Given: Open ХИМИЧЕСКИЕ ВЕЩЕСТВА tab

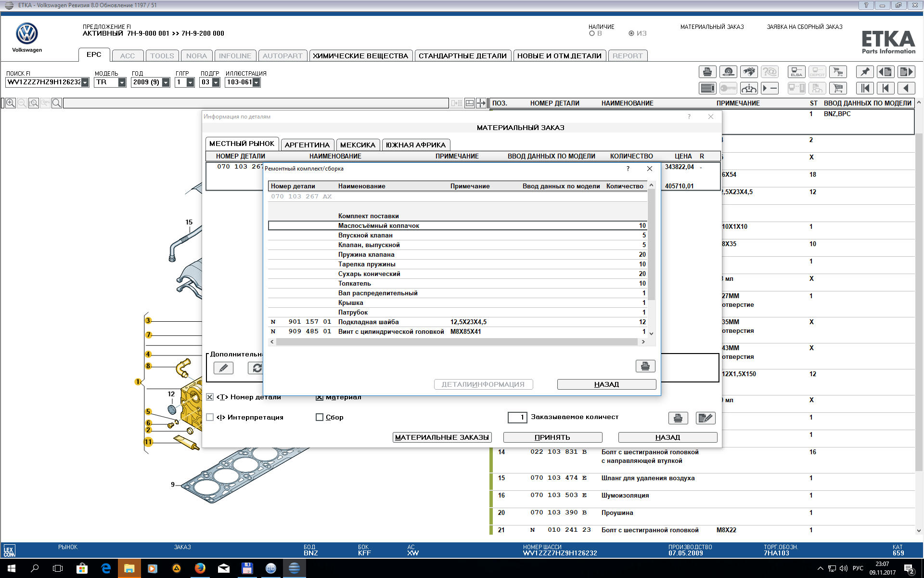Looking at the screenshot, I should point(360,56).
